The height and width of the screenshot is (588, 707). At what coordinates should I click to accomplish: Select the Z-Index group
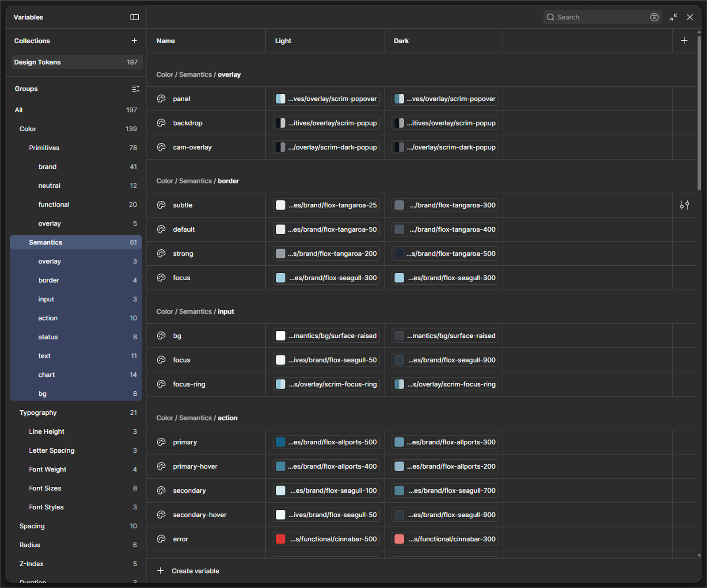tap(76, 564)
